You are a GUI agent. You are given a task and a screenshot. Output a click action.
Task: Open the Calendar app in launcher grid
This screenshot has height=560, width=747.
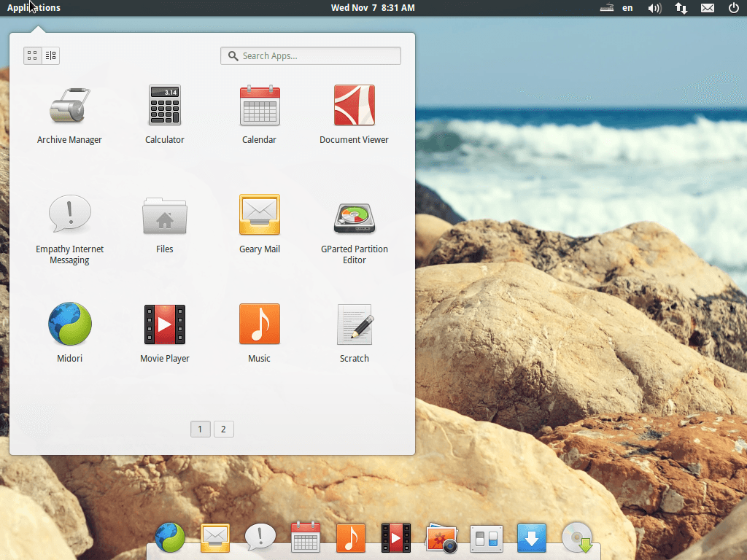(259, 116)
